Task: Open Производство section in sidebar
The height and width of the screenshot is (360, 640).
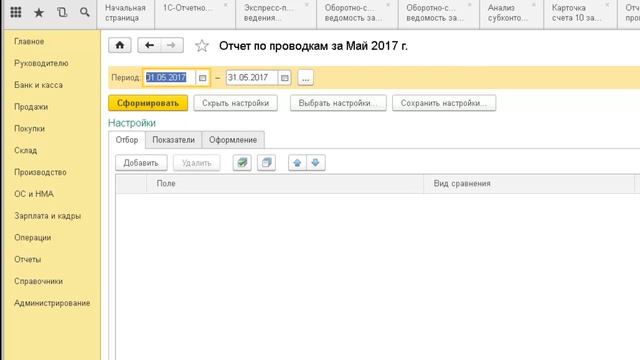Action: [40, 172]
